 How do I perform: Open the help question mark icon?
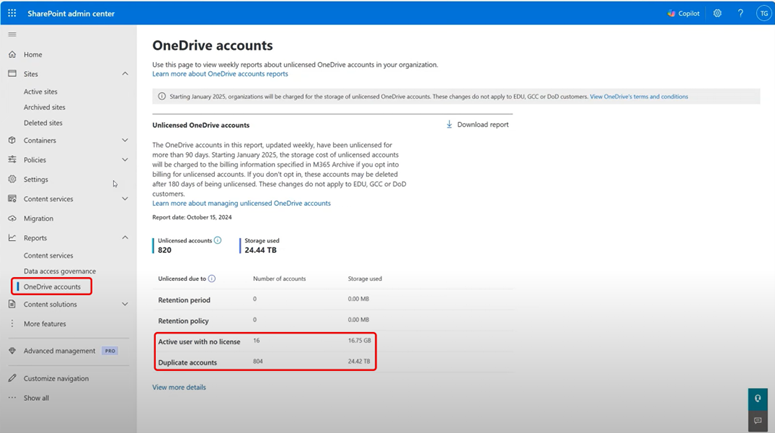(740, 13)
